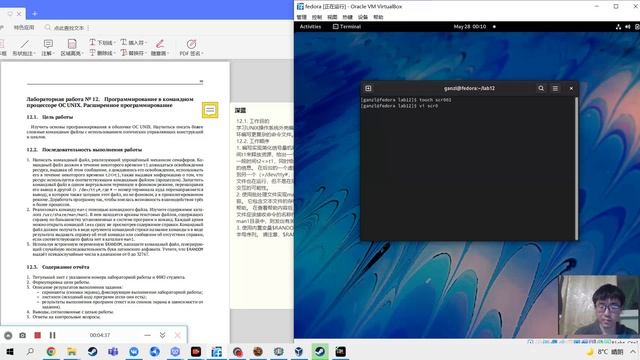Expand the shape annotation dropdown arrow
The image size is (640, 360).
point(34,53)
